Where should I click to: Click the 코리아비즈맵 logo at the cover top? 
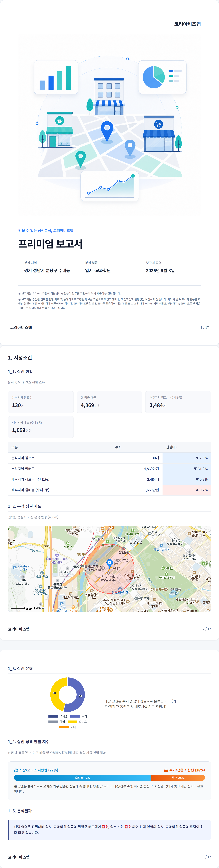click(187, 24)
